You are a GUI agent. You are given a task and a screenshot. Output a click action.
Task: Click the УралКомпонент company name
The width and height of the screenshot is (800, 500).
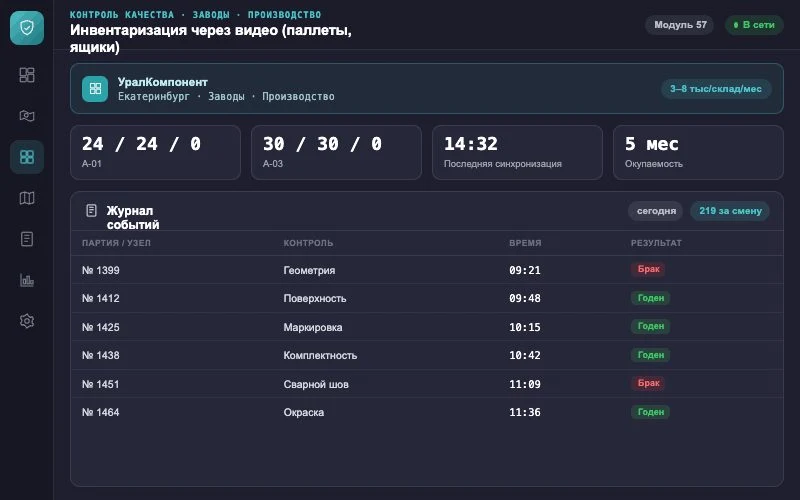click(x=162, y=82)
